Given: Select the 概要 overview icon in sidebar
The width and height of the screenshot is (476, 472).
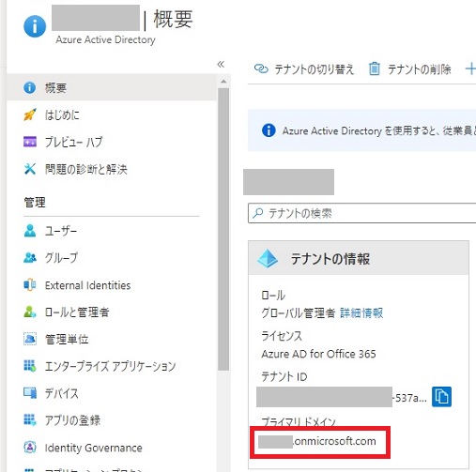Looking at the screenshot, I should pos(30,87).
